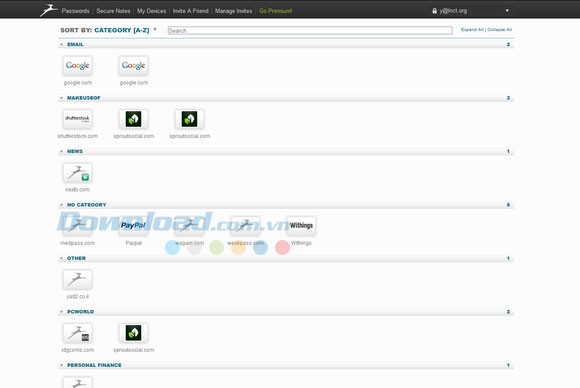Collapse the Personal Finance category

[61, 365]
